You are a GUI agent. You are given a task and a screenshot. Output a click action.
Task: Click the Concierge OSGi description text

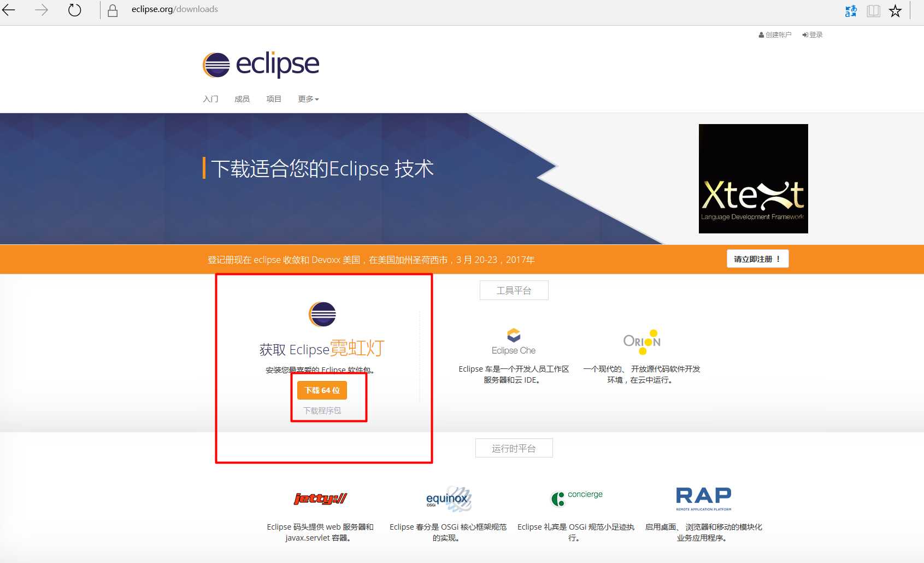[x=576, y=532]
